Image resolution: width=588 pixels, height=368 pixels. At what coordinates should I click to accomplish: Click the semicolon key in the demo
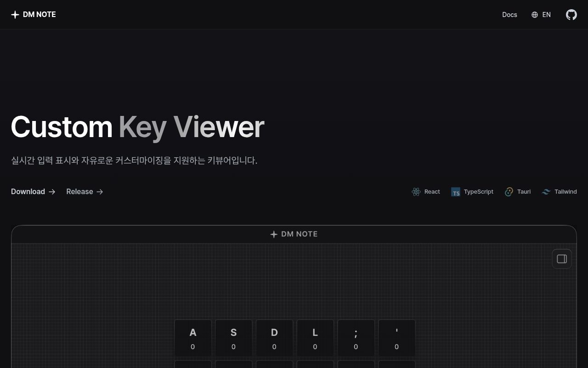pos(356,338)
